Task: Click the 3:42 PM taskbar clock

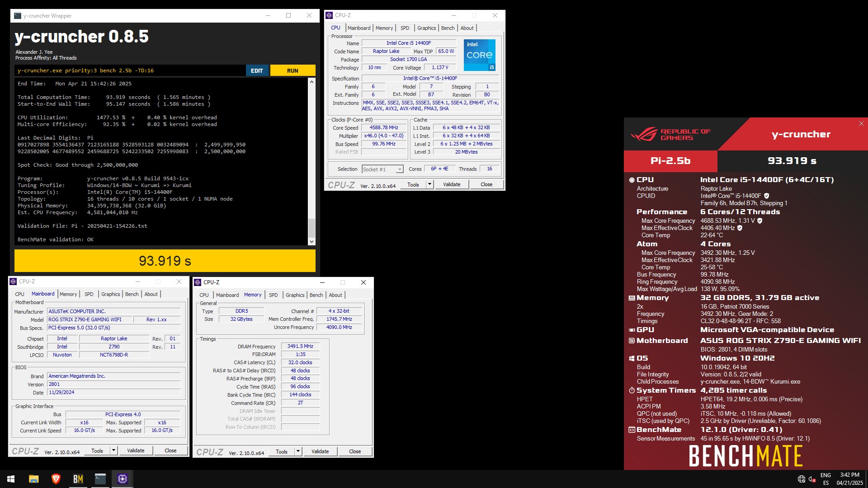Action: [x=849, y=479]
